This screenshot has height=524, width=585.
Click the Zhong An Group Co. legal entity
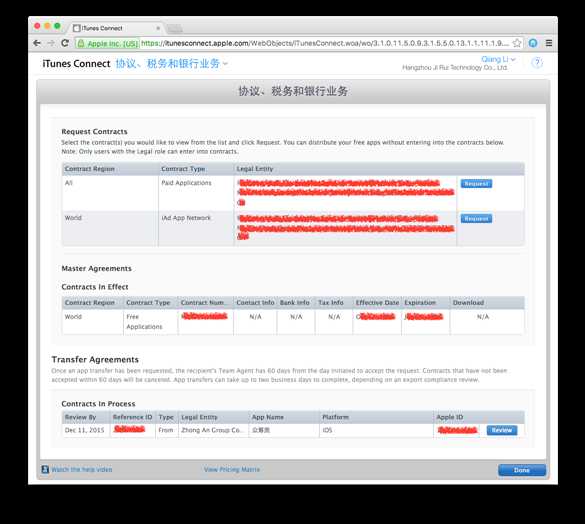[x=212, y=430]
